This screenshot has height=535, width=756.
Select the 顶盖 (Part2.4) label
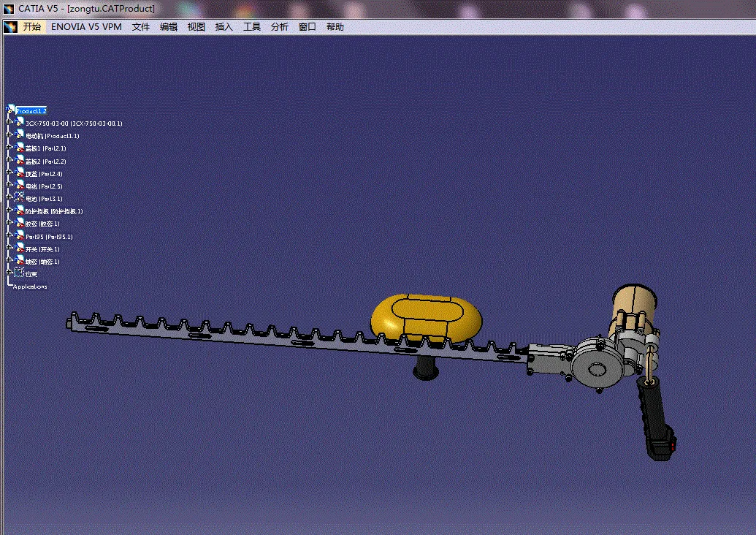[x=44, y=174]
